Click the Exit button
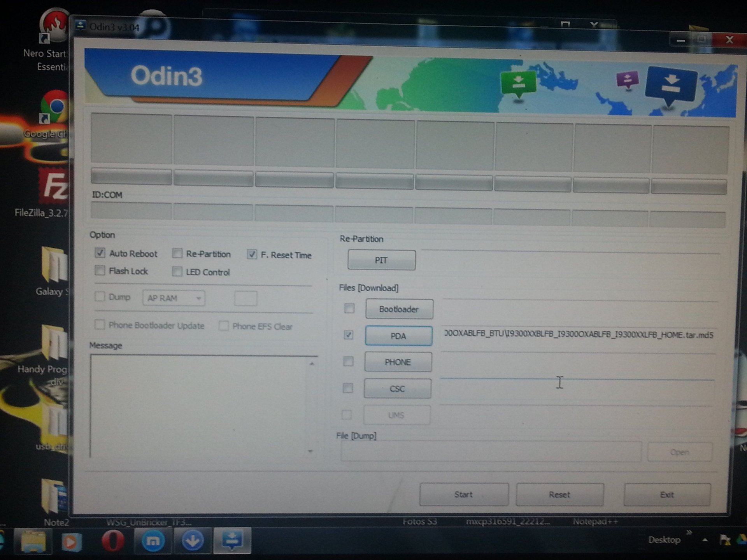The image size is (747, 560). [667, 495]
